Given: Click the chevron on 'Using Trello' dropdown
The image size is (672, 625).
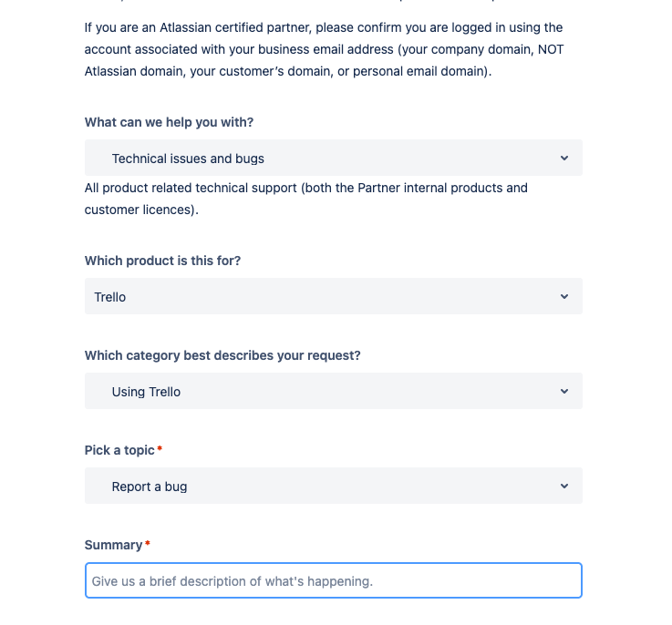Looking at the screenshot, I should click(x=564, y=392).
